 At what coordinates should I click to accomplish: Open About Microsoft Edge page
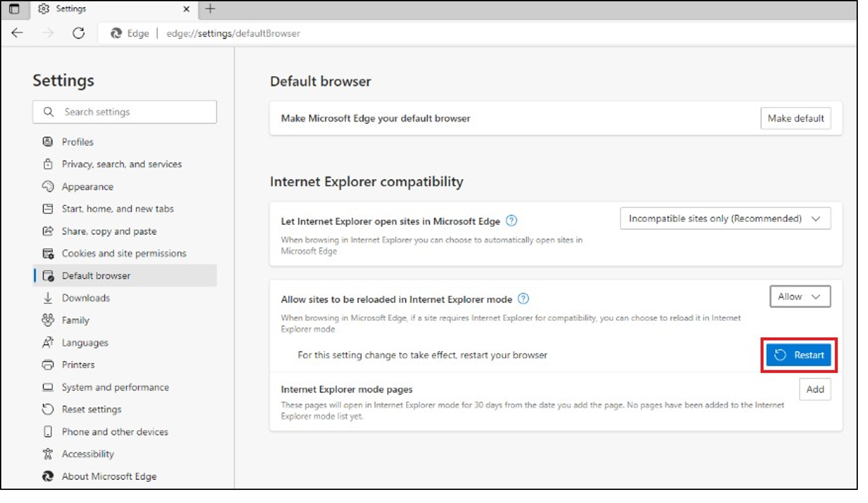point(125,476)
